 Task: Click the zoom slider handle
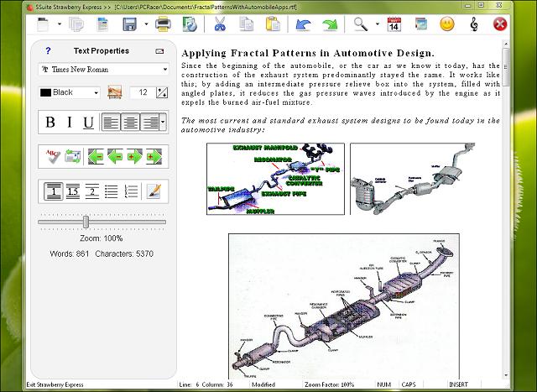pos(86,222)
